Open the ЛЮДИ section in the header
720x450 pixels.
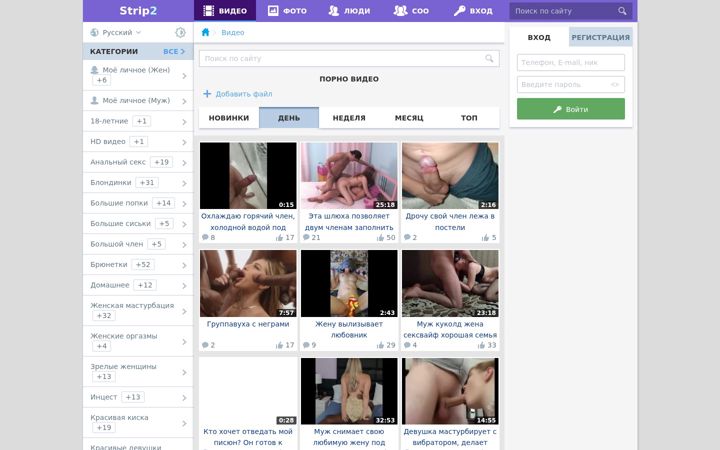349,11
